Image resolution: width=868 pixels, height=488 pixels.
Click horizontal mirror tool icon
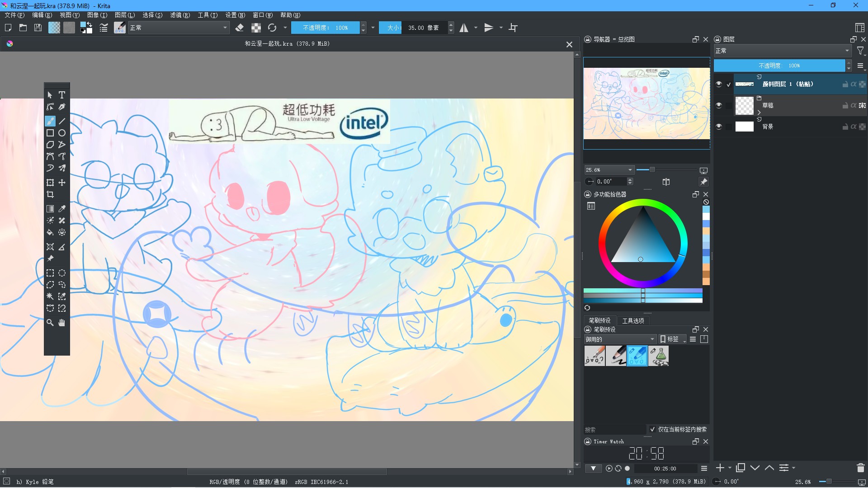point(464,28)
